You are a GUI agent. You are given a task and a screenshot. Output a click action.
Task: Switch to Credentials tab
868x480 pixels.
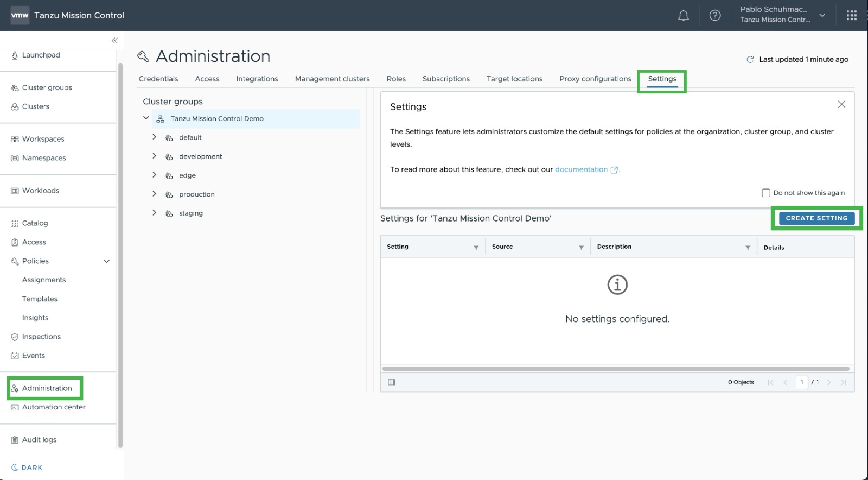(x=158, y=79)
